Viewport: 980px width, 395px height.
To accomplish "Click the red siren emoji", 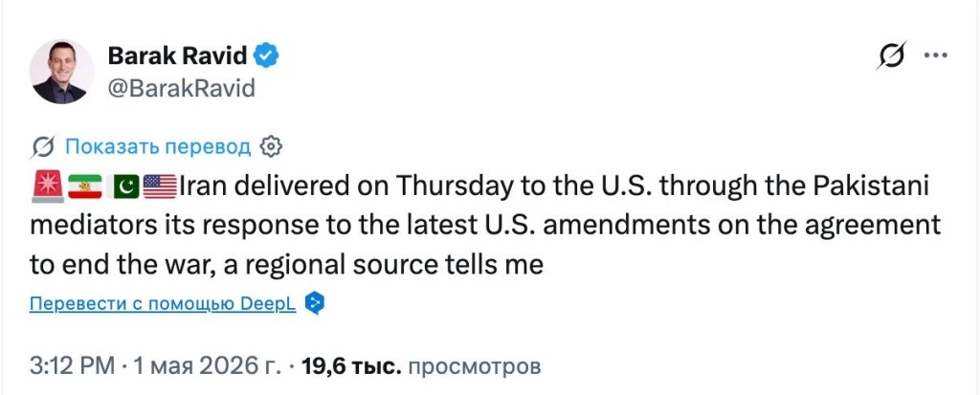I will (46, 187).
